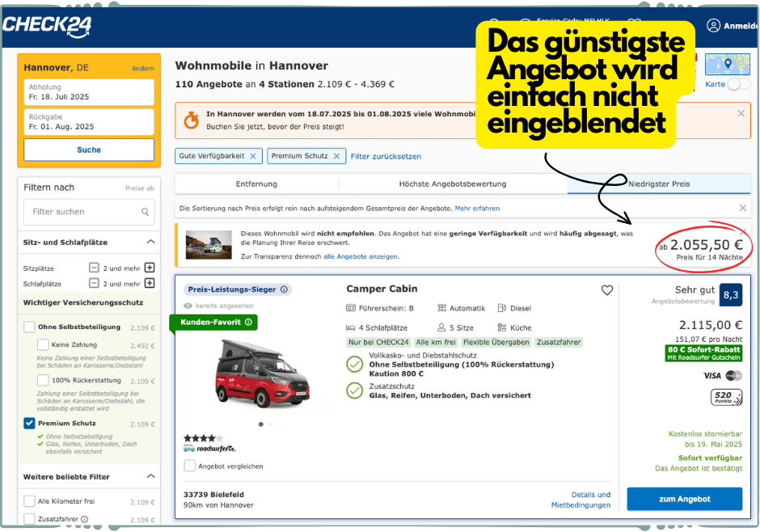Sort by Niedrigster Preis tab

coord(659,184)
